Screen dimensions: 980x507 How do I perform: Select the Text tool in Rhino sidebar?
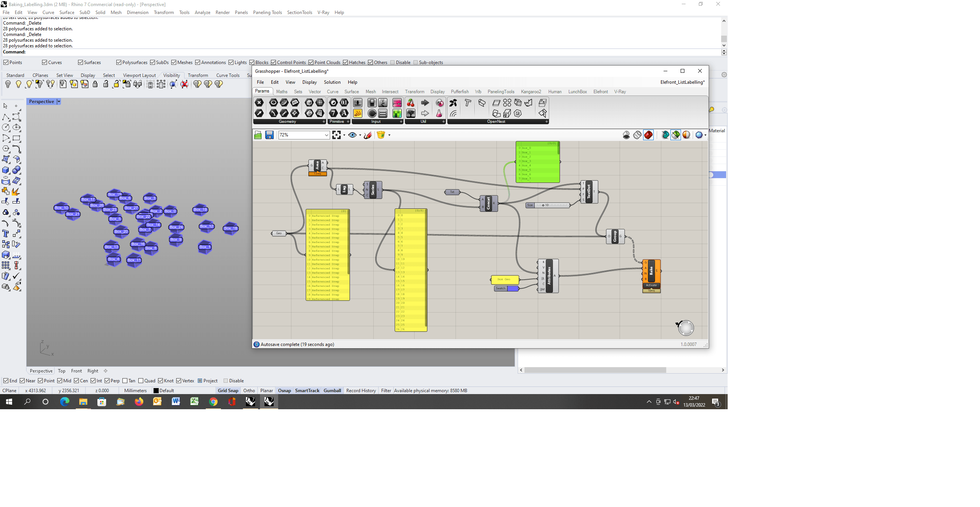point(6,233)
